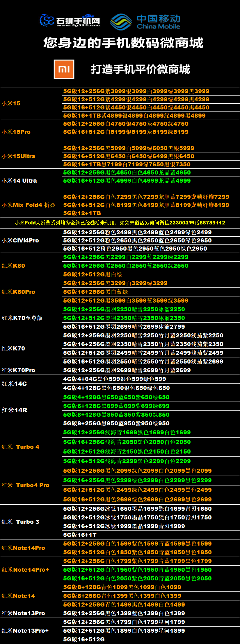The image size is (240, 644).
Task: Click the Turbo4 Pro 16+256G 2299 row
Action: (151, 480)
